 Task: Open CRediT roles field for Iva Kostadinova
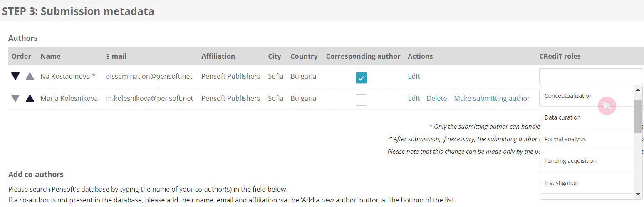591,76
